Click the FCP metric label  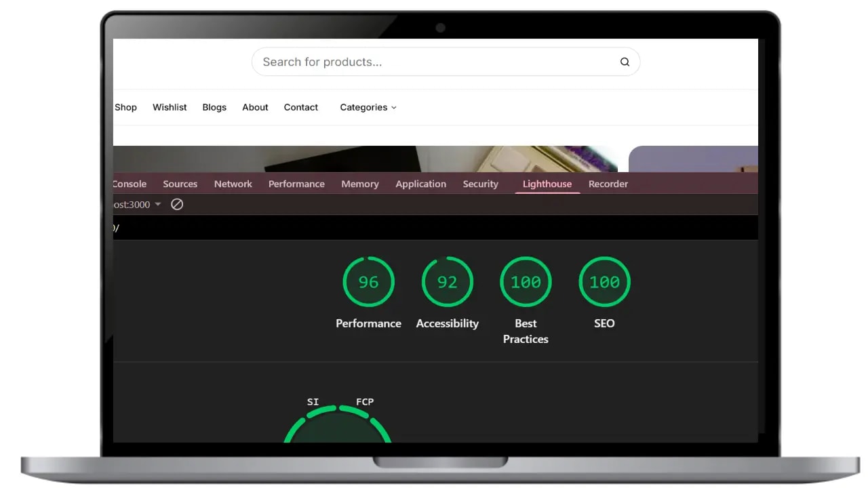(365, 402)
